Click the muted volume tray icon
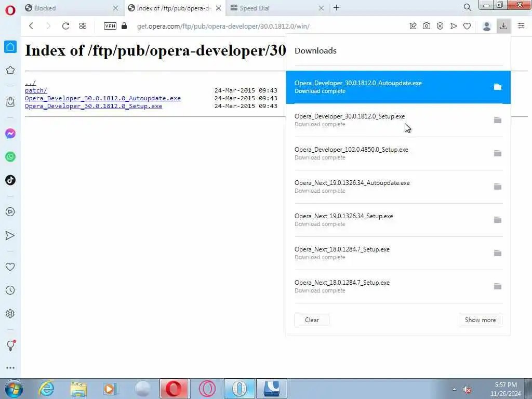532x399 pixels. click(468, 390)
